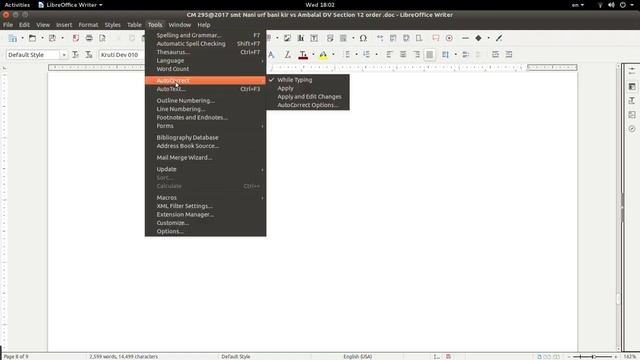Screen dimensions: 640x360
Task: Click the Update Paragraph Style icon
Action: (76, 54)
